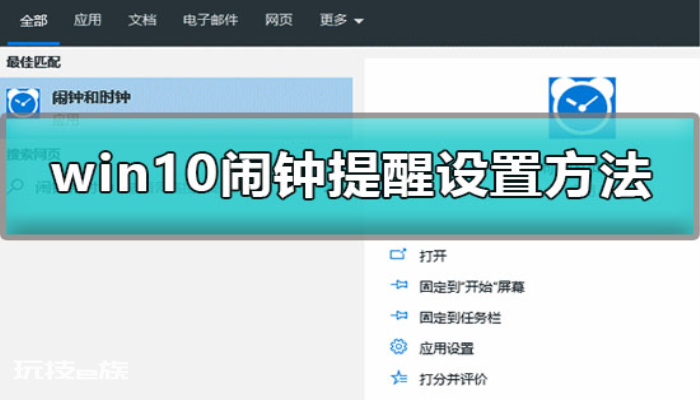This screenshot has width=700, height=400.
Task: Select 固定到任务栏 option
Action: coord(460,318)
